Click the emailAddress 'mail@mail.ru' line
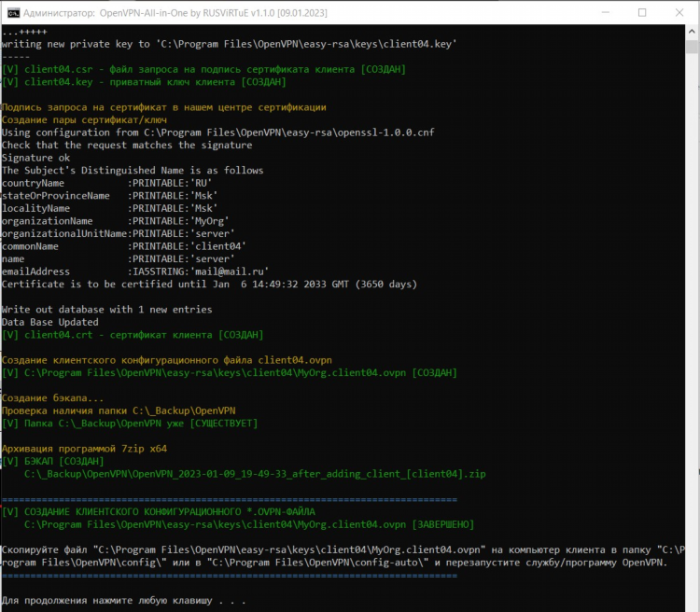This screenshot has width=700, height=612. 135,271
